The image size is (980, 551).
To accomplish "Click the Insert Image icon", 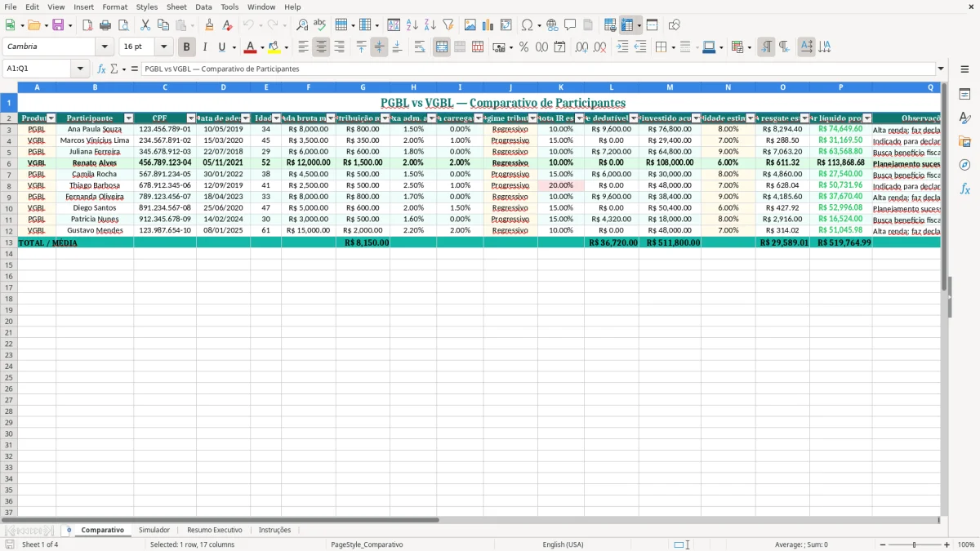I will 470,25.
